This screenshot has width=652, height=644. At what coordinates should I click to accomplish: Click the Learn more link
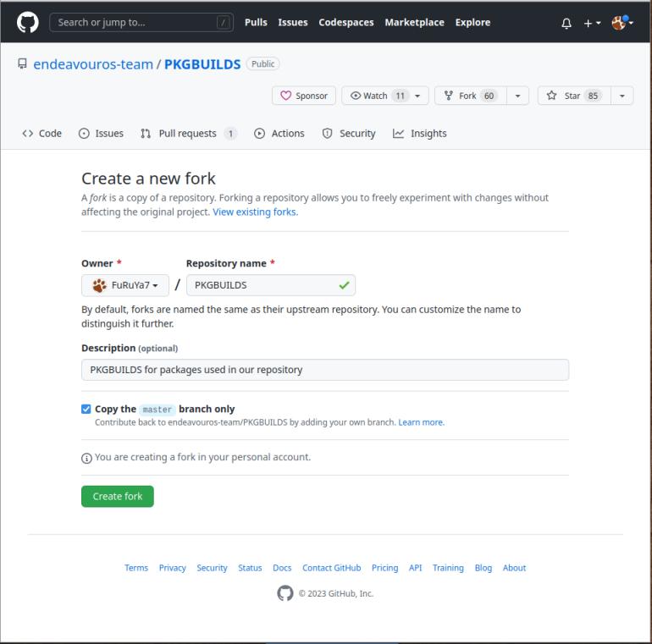tap(421, 422)
